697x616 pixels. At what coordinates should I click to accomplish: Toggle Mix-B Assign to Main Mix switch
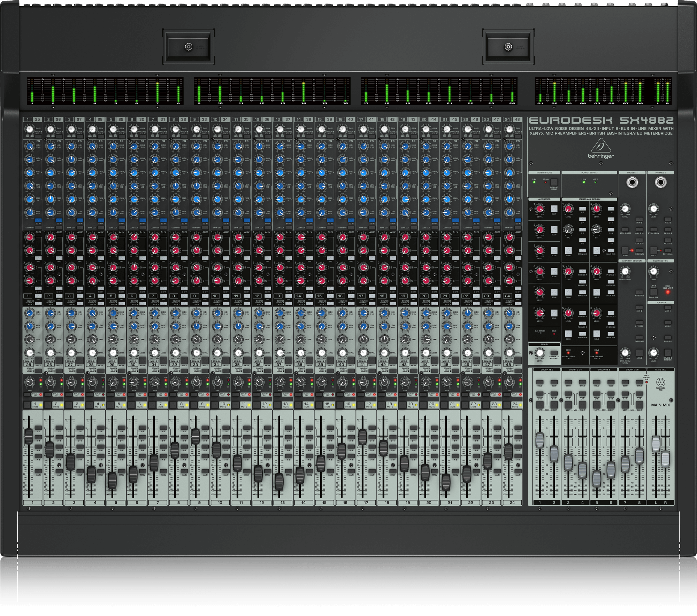pyautogui.click(x=554, y=352)
